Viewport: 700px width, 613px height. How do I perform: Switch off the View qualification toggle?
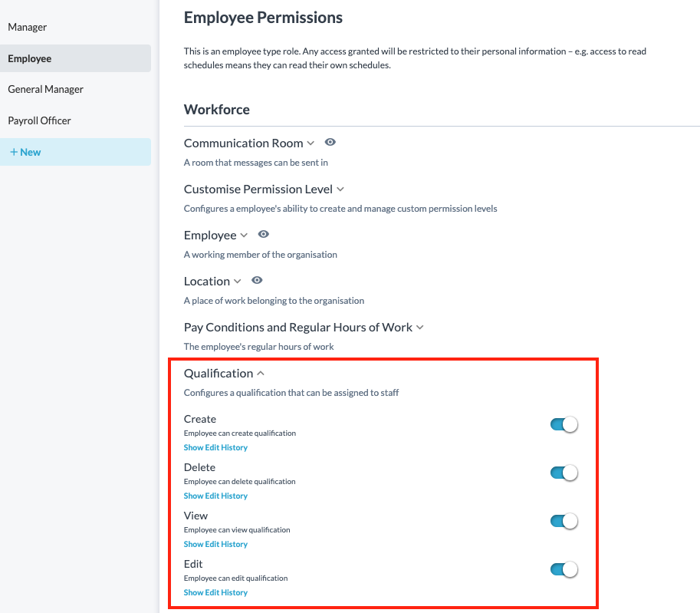click(x=564, y=522)
